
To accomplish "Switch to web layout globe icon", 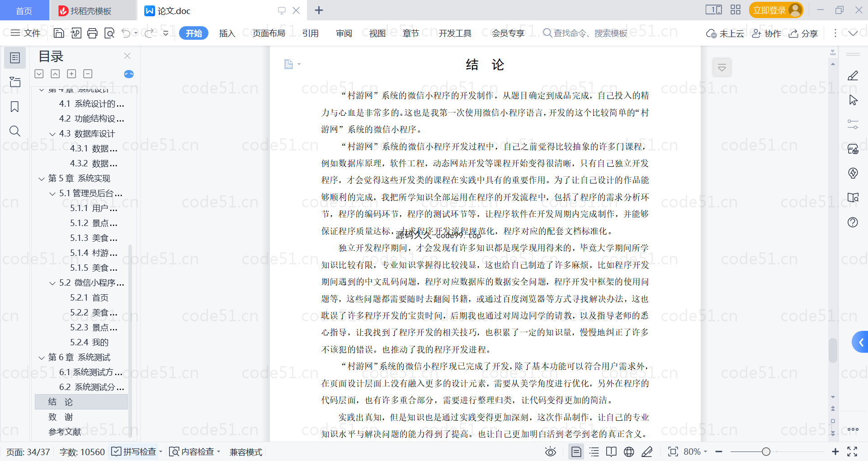I will pyautogui.click(x=629, y=452).
